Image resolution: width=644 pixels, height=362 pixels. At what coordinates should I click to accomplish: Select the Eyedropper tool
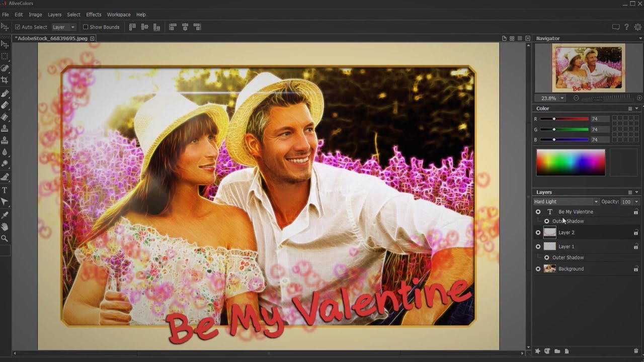5,215
